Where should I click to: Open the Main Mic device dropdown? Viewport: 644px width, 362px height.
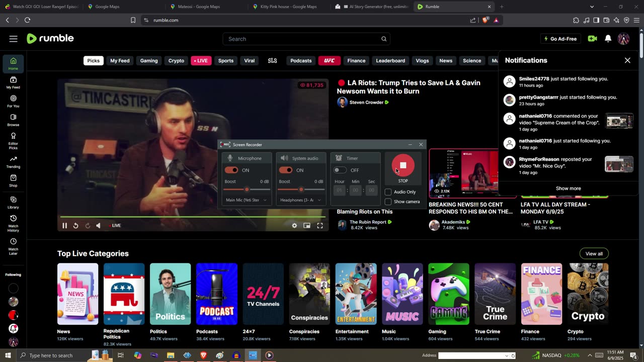(x=247, y=200)
